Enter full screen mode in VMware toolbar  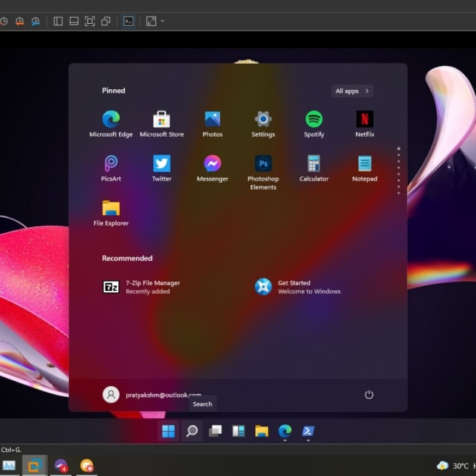(x=90, y=21)
